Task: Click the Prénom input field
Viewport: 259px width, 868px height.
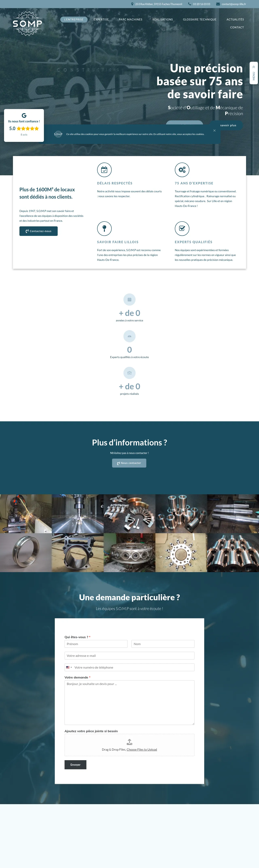Action: tap(96, 644)
